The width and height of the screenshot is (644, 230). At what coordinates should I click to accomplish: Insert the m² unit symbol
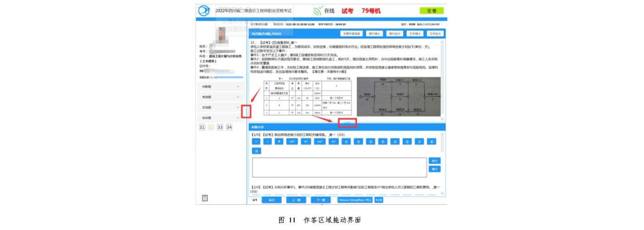click(306, 142)
